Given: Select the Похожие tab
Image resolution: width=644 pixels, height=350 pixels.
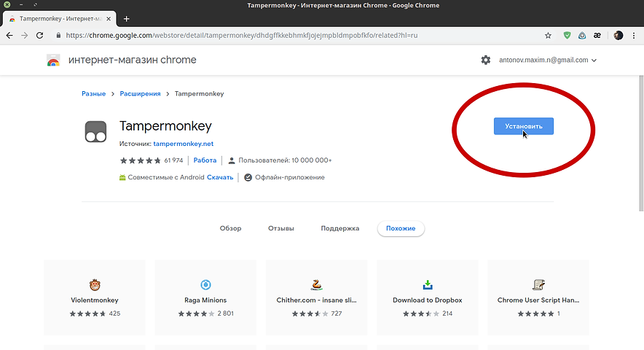Looking at the screenshot, I should 401,228.
